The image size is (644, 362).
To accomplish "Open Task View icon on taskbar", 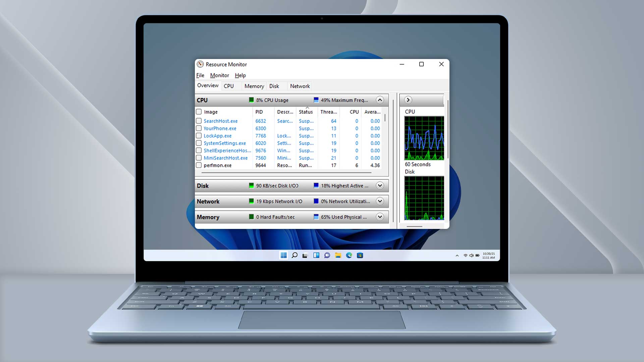I will 305,255.
